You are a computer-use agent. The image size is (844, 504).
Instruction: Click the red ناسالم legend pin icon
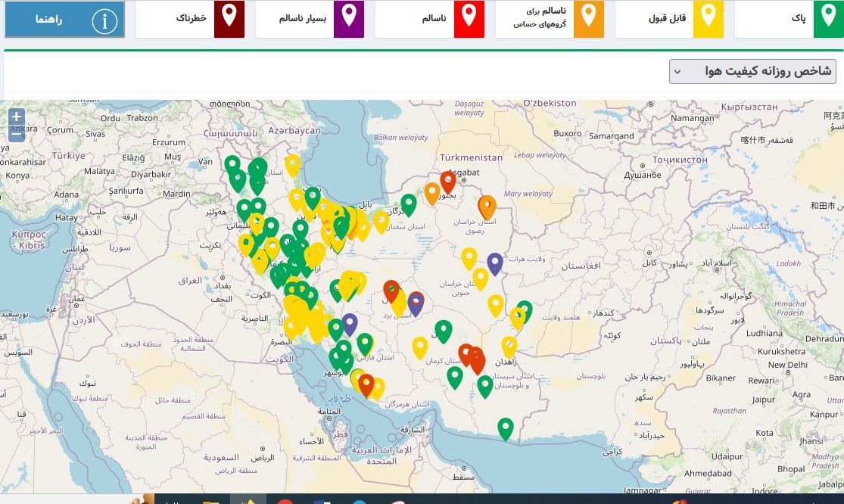coord(469,17)
